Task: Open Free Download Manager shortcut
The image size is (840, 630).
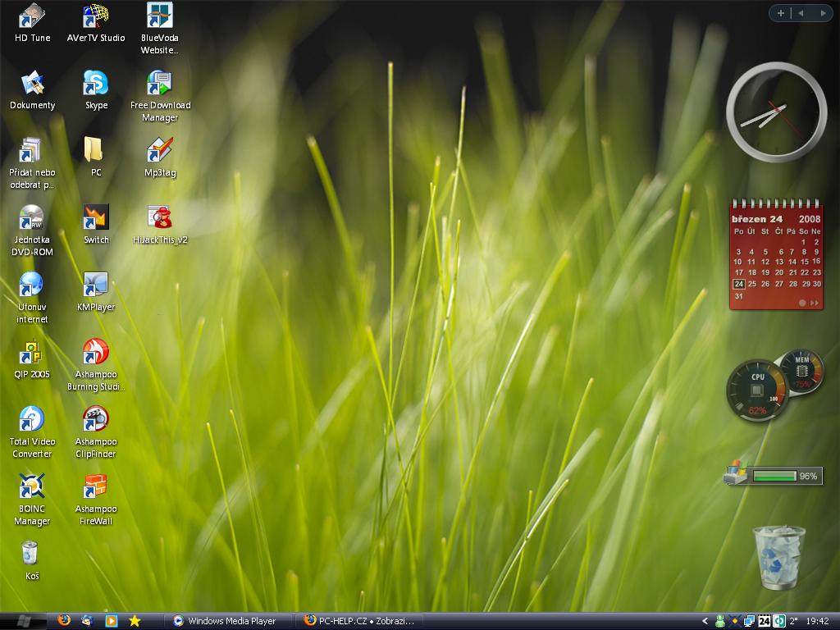Action: click(160, 84)
